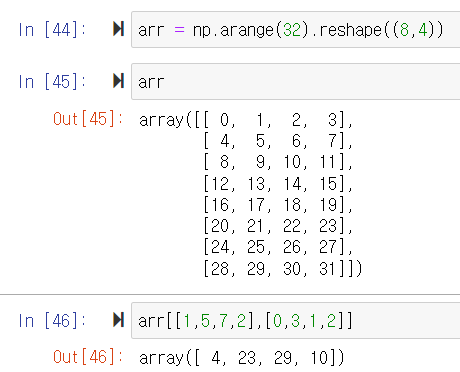Screen dimensions: 460x372
Task: Select the In [44]: prompt label
Action: coord(52,30)
